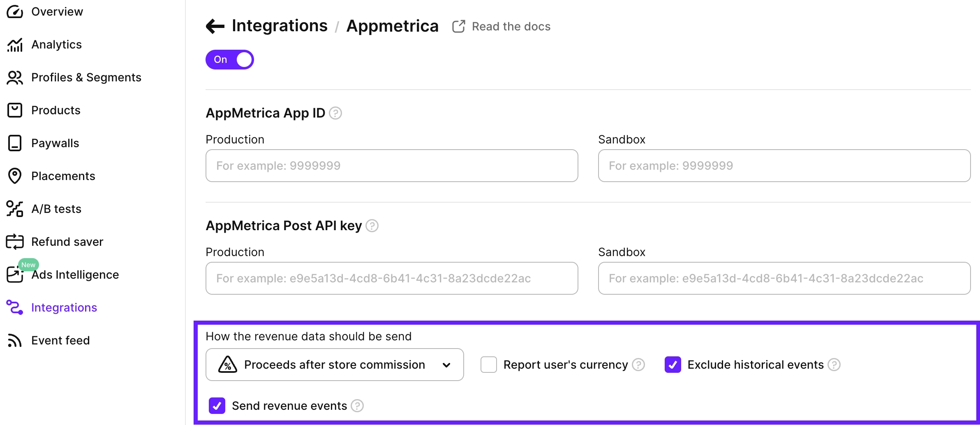The image size is (980, 425).
Task: Open Products via the bag icon
Action: 15,110
